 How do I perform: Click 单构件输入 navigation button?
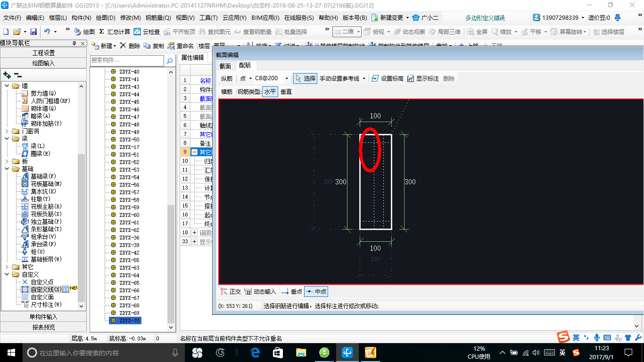tap(43, 317)
